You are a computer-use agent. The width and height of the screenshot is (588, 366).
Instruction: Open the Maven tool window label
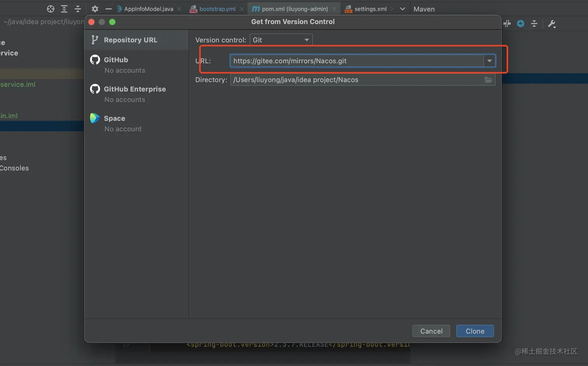(x=424, y=9)
